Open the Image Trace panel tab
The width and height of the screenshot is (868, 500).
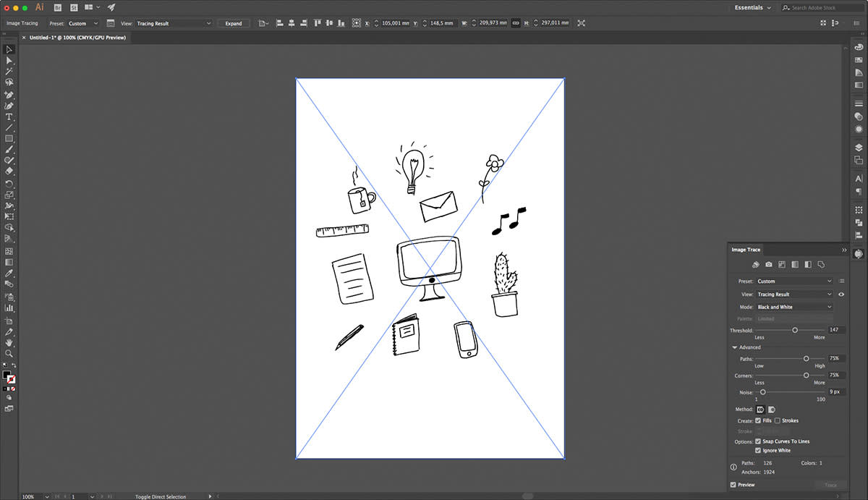(x=746, y=250)
